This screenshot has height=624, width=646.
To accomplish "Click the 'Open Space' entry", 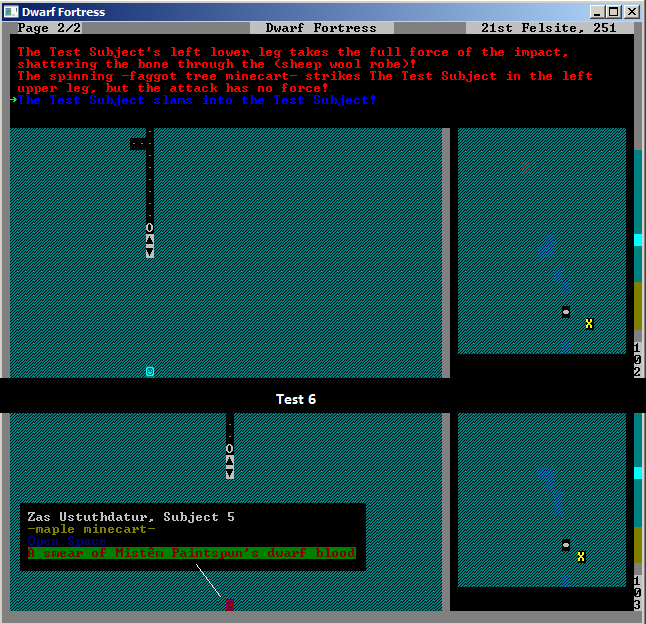I will point(67,541).
